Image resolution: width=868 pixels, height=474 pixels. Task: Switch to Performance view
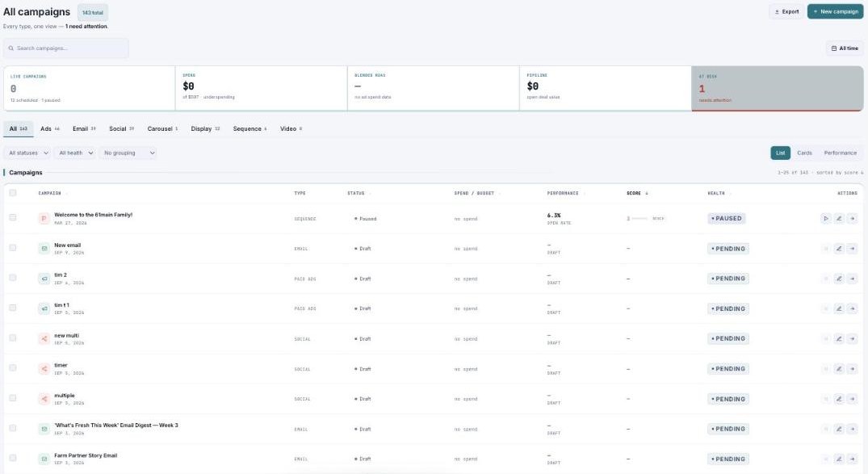click(840, 153)
